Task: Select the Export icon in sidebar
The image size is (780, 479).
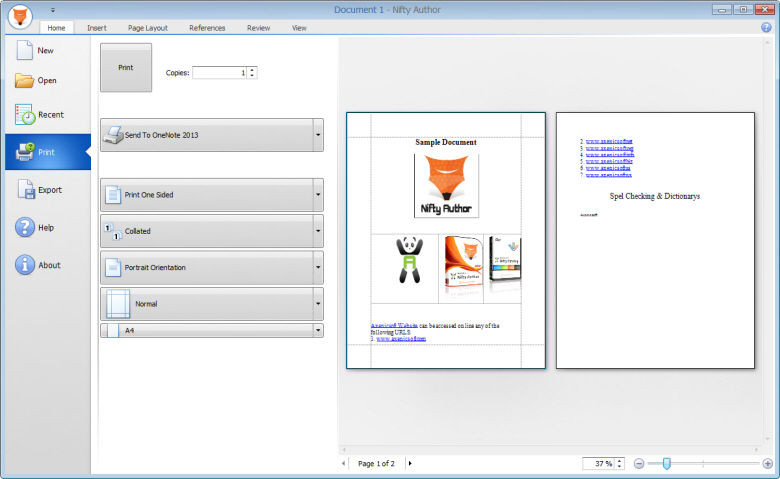Action: [x=26, y=190]
